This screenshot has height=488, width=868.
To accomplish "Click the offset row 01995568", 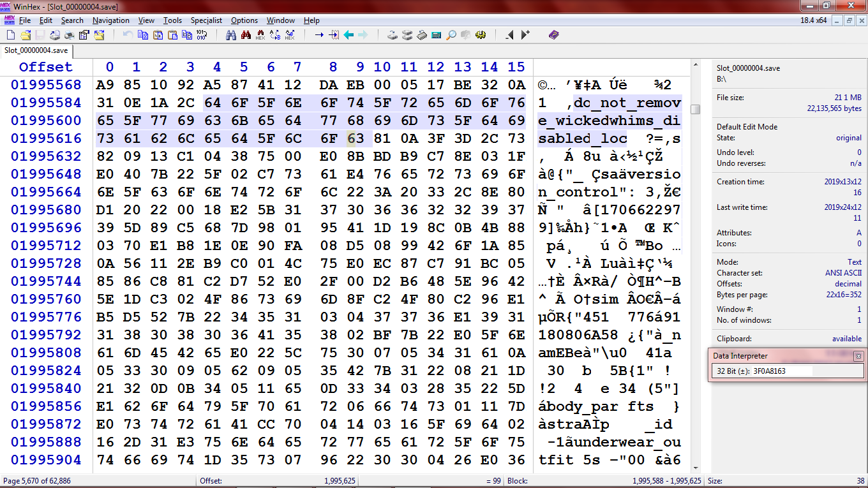I will (46, 85).
